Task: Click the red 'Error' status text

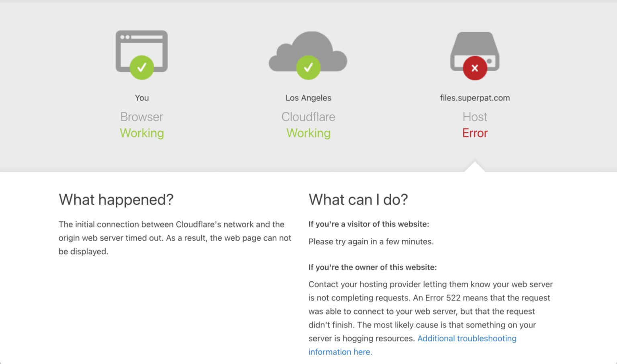Action: tap(475, 133)
